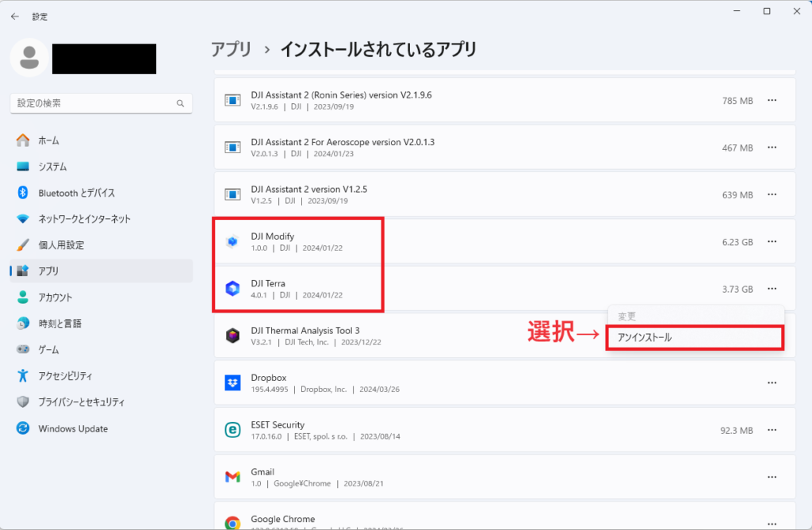812x530 pixels.
Task: Open more options for ESET Security
Action: [772, 430]
